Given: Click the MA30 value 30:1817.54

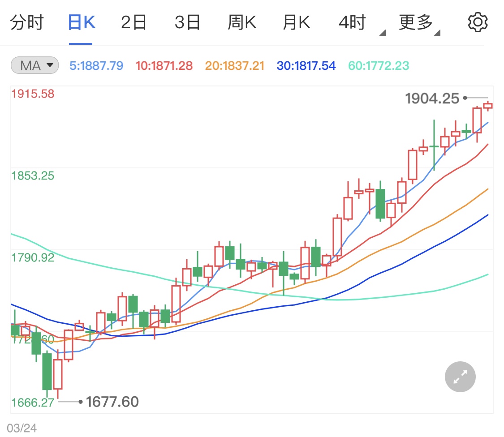Looking at the screenshot, I should pyautogui.click(x=306, y=66).
